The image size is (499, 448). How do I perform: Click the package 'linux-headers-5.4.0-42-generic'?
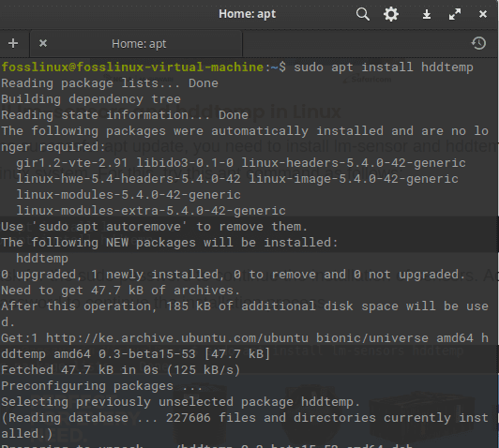pyautogui.click(x=354, y=163)
